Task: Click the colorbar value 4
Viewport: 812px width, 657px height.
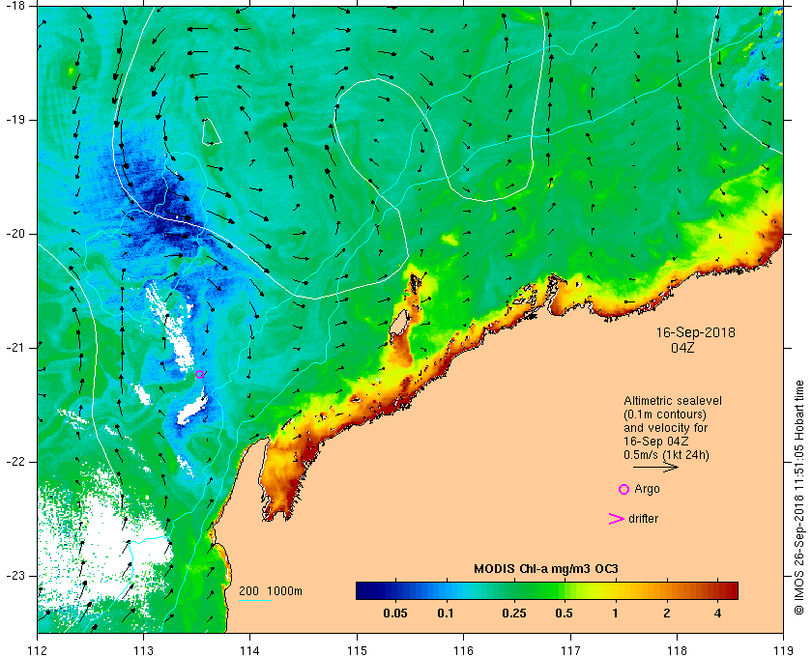Action: click(x=717, y=614)
